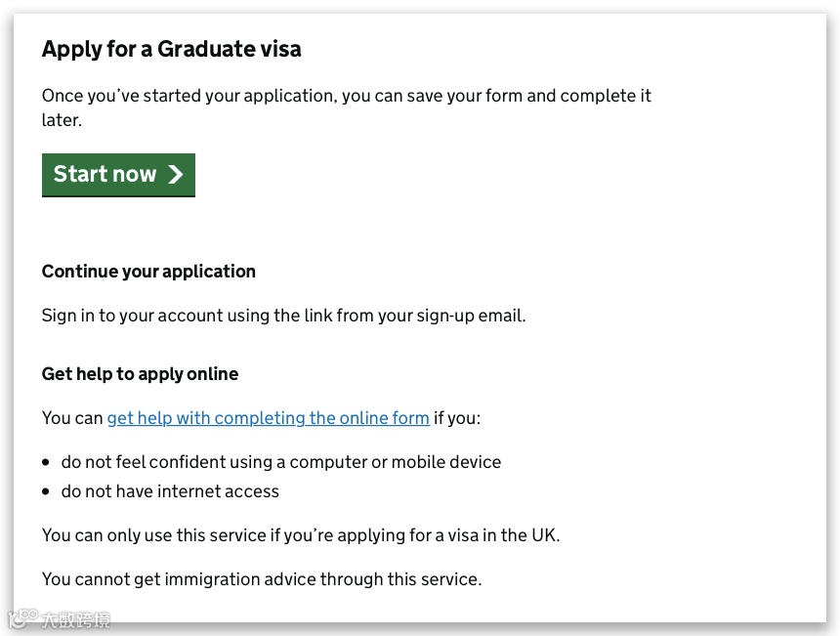Click the green Start now button
840x636 pixels.
pyautogui.click(x=117, y=174)
